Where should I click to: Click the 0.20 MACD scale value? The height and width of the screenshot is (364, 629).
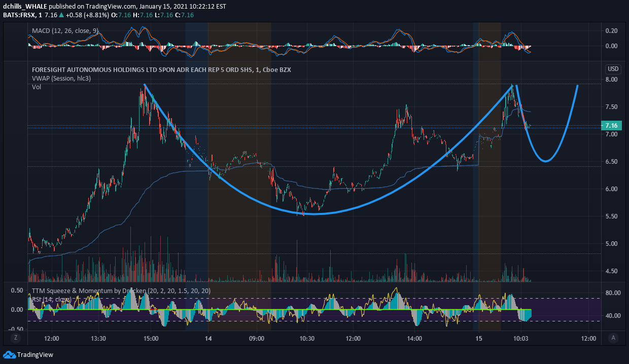pos(611,31)
